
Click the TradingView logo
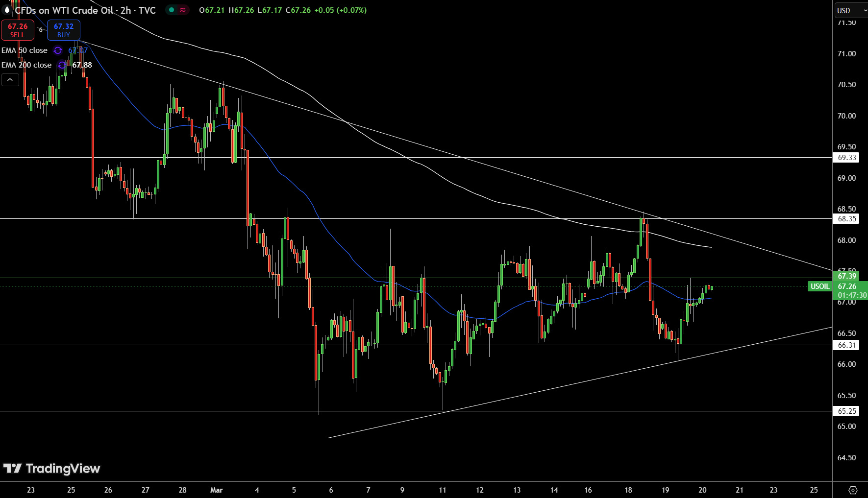(51, 469)
